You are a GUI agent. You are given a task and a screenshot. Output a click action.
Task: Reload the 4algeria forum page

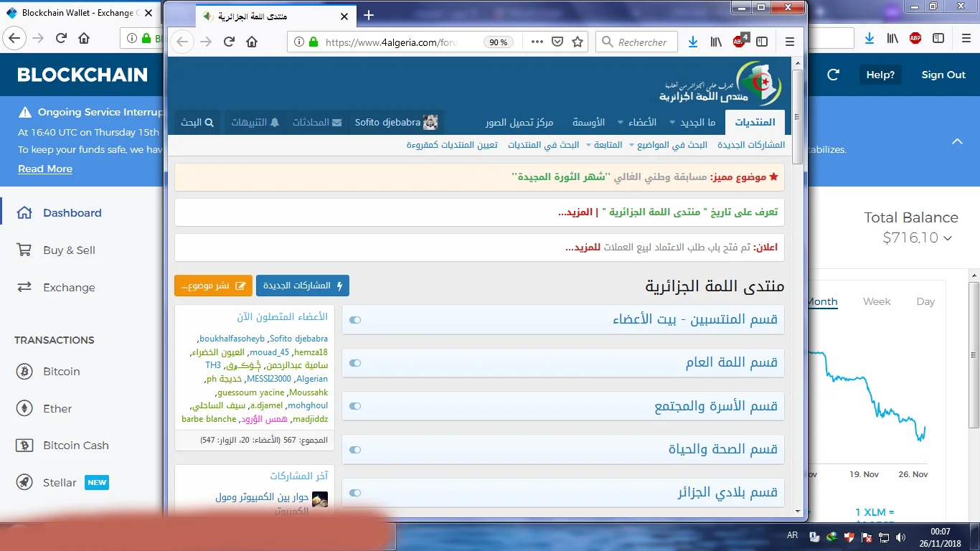click(229, 42)
